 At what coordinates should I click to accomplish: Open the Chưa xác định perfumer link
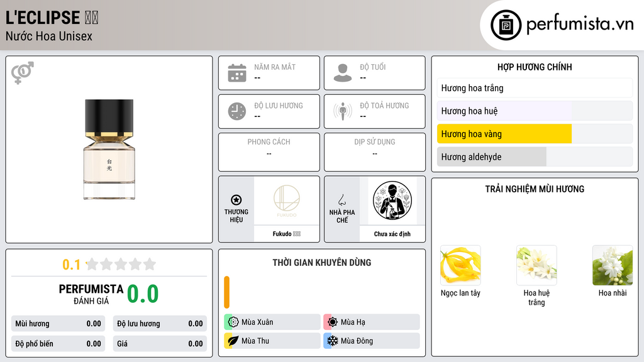click(392, 234)
